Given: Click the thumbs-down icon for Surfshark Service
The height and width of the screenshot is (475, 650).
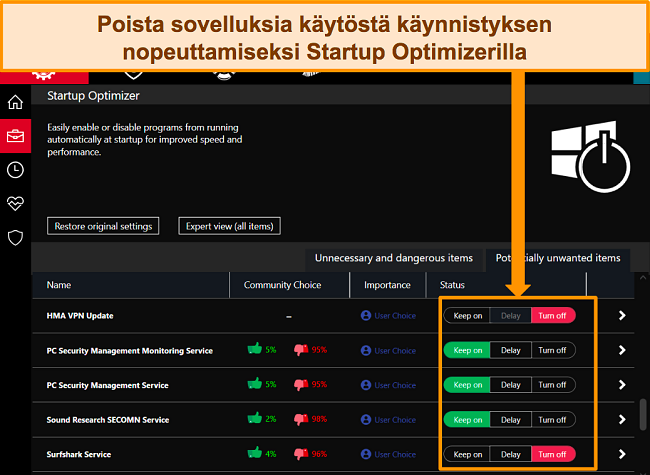Looking at the screenshot, I should click(301, 454).
